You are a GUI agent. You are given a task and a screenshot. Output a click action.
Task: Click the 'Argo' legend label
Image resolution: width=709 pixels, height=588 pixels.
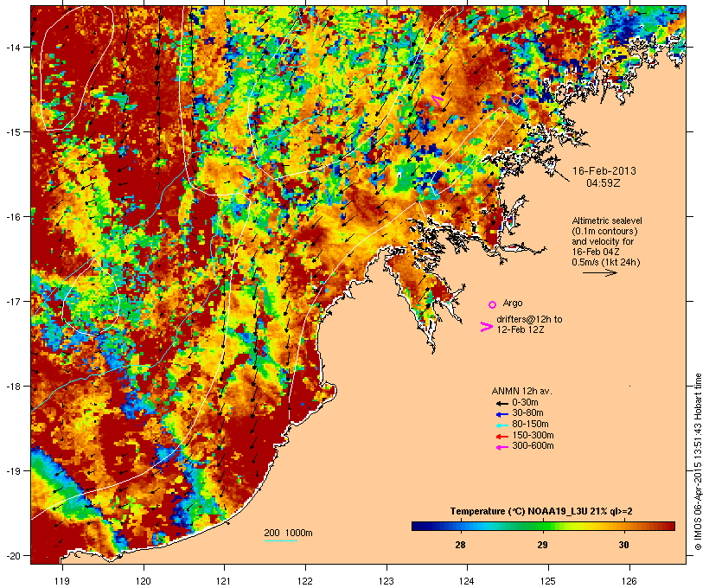pos(513,303)
